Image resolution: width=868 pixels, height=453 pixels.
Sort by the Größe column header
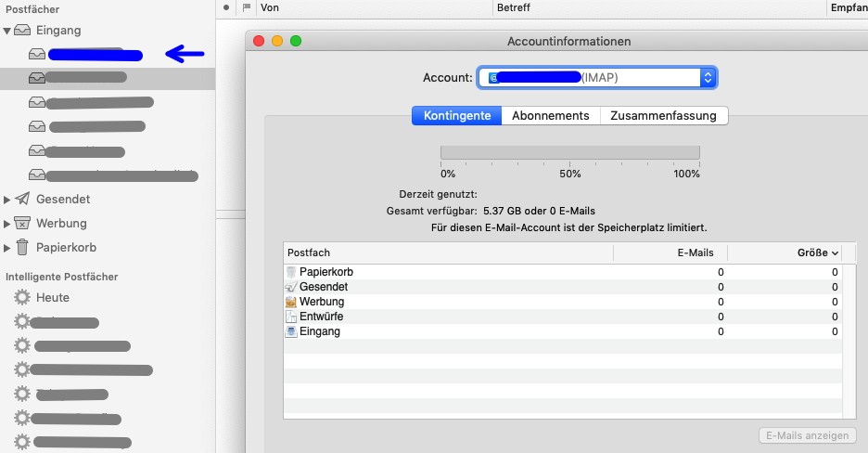point(818,252)
